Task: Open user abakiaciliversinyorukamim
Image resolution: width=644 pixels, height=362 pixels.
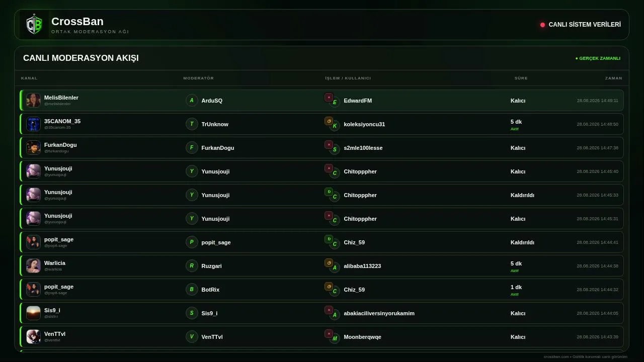Action: (x=379, y=313)
